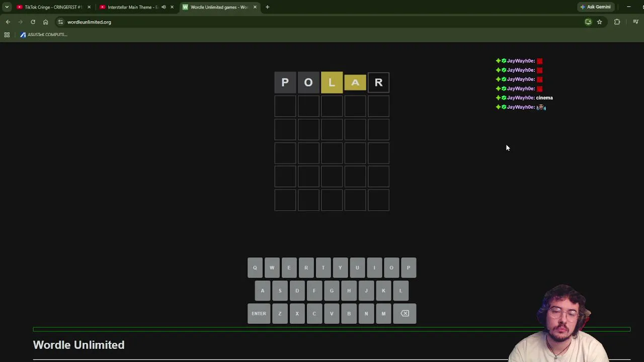Tap the E key on Wordle keyboard

click(x=289, y=268)
